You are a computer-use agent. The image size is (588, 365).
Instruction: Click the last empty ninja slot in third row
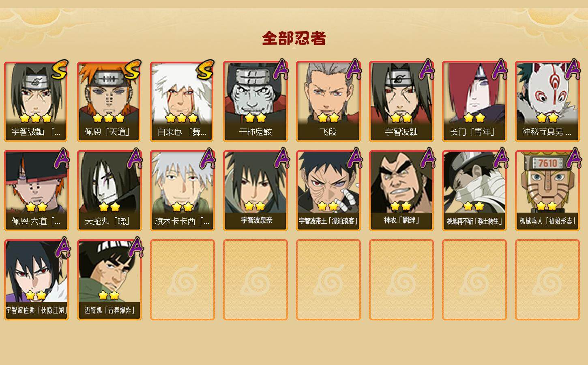[x=547, y=280]
